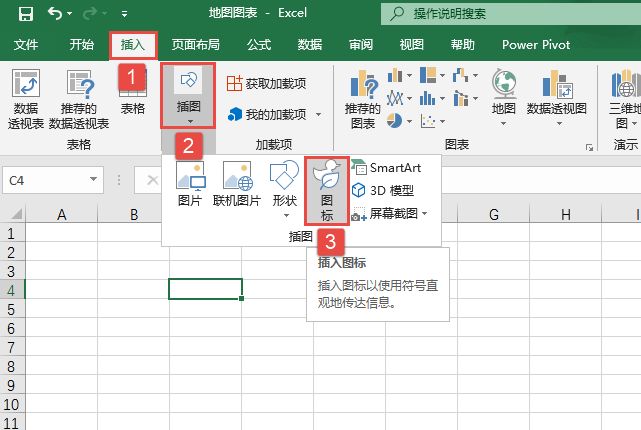Screen dimensions: 641x430
Task: Click 推荐的数据透视表 button
Action: click(79, 99)
